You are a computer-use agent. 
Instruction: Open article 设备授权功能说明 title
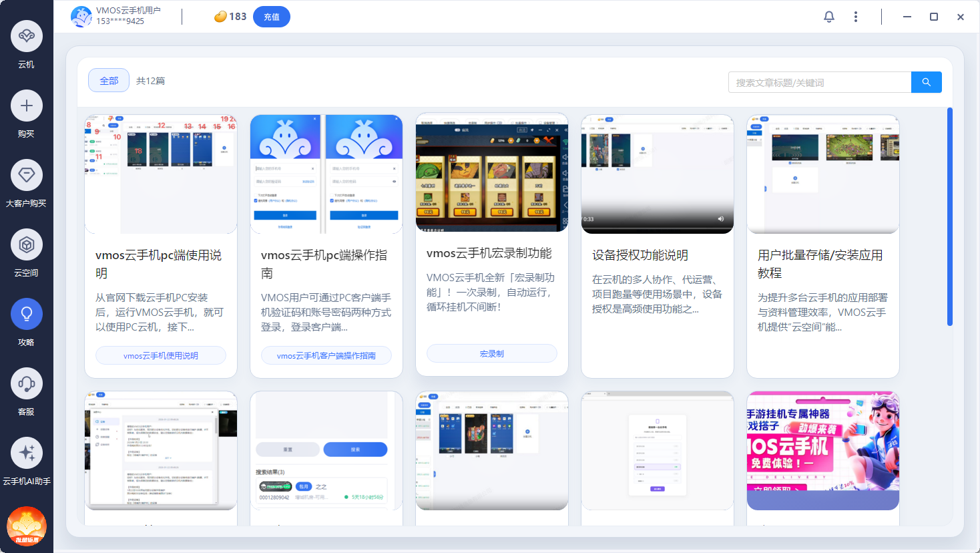pos(640,255)
